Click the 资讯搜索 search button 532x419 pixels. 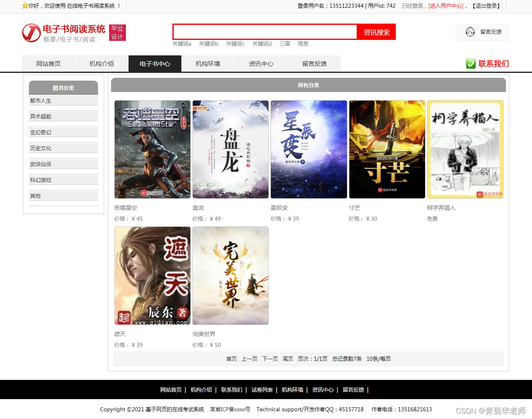coord(376,32)
